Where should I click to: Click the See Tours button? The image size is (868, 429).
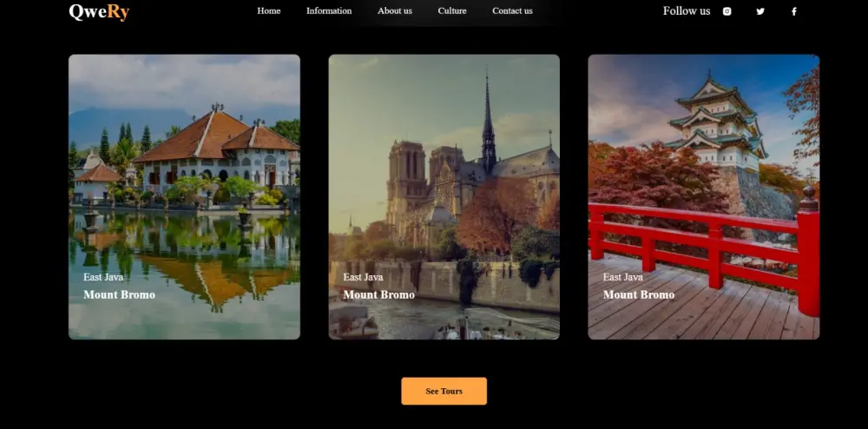[444, 391]
